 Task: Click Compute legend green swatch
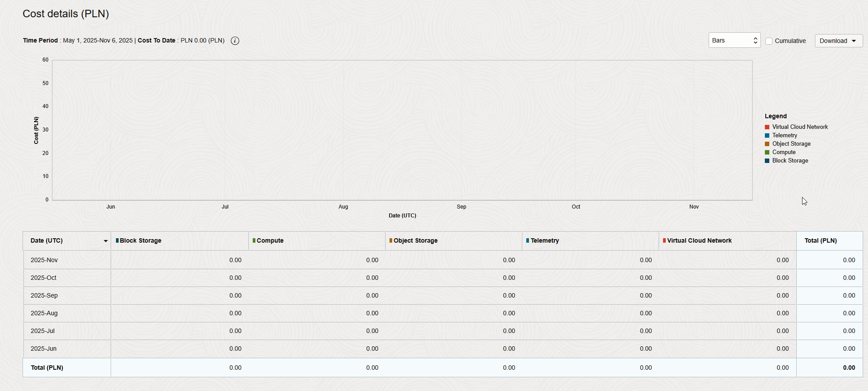click(x=767, y=152)
